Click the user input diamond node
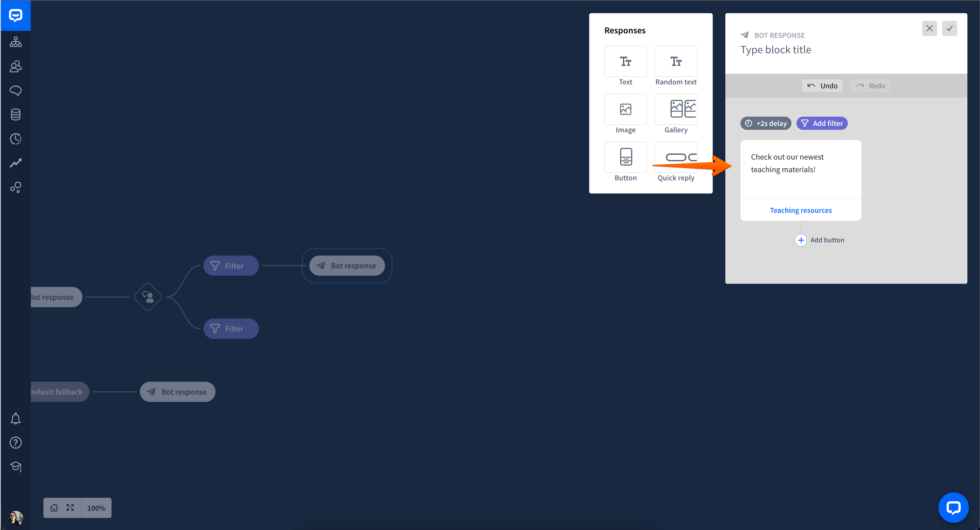The width and height of the screenshot is (980, 530). coord(148,297)
